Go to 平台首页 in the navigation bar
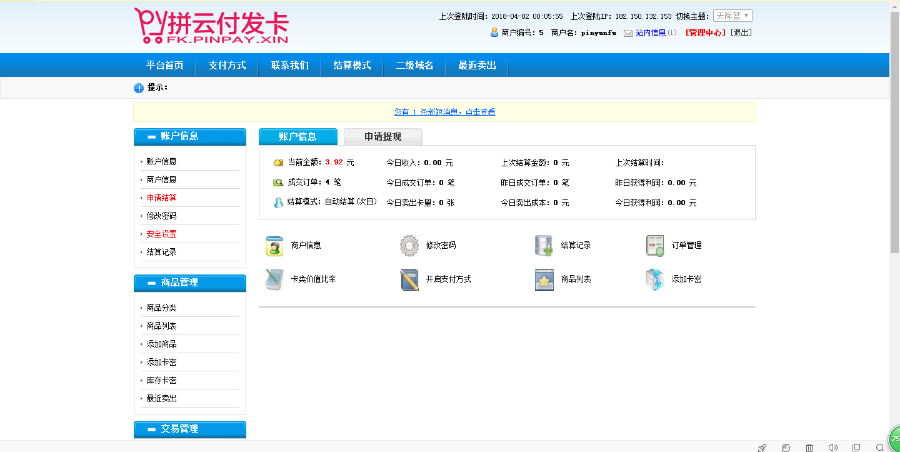This screenshot has width=900, height=452. coord(165,65)
